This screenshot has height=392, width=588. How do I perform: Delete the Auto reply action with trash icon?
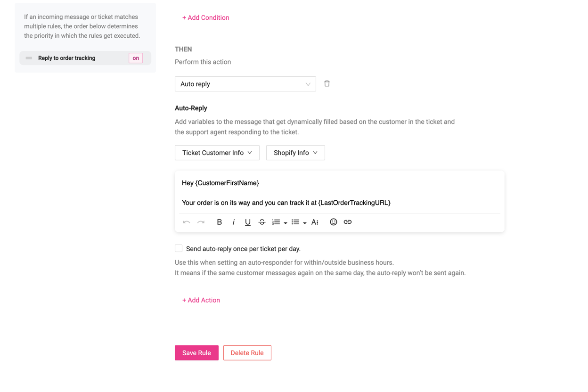(327, 84)
